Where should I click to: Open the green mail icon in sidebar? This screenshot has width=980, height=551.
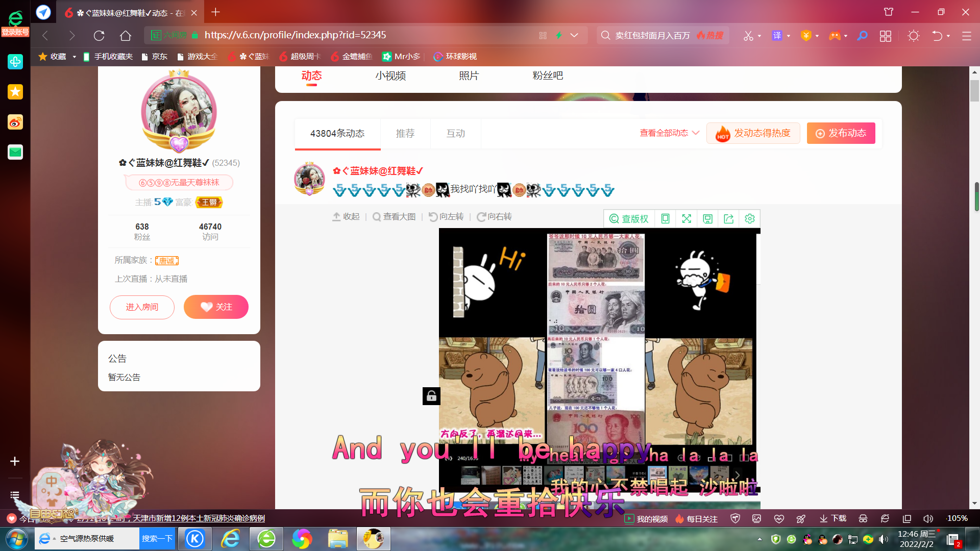pyautogui.click(x=15, y=152)
